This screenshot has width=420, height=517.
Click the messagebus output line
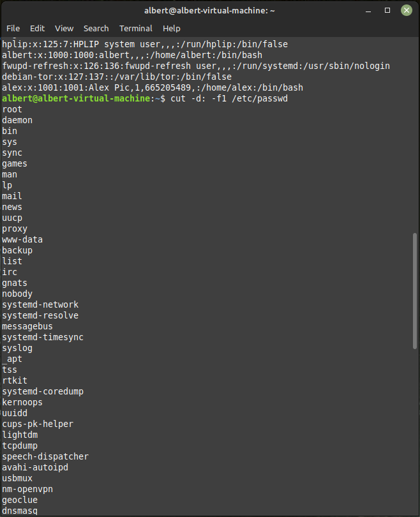coord(27,326)
